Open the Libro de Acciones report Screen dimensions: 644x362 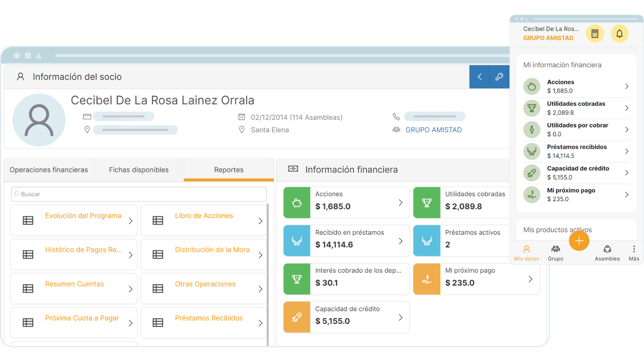204,215
